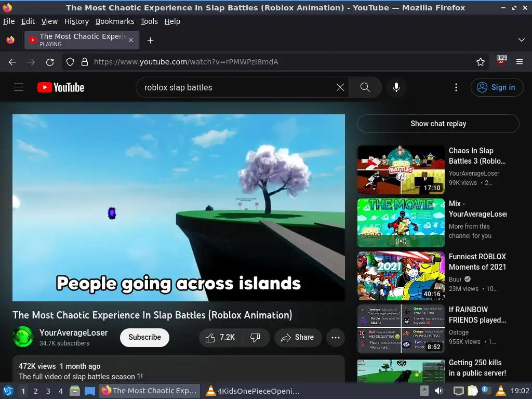
Task: Open Funniest ROBLOX Moments of 2021 thumbnail
Action: coord(401,276)
